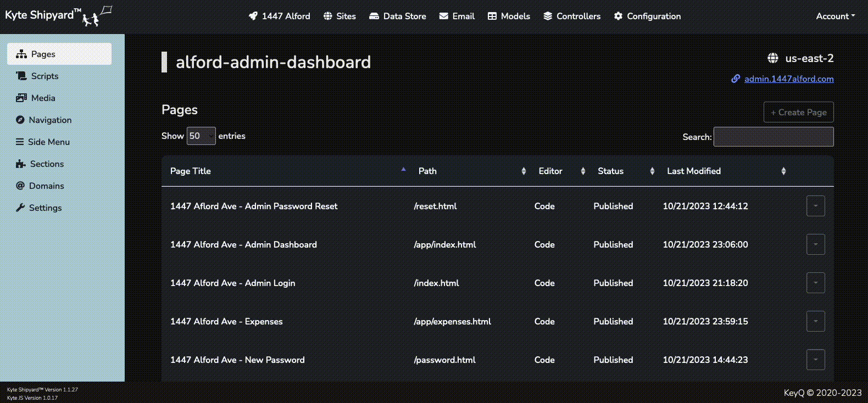The width and height of the screenshot is (868, 403).
Task: Click the Create Page button
Action: point(798,112)
